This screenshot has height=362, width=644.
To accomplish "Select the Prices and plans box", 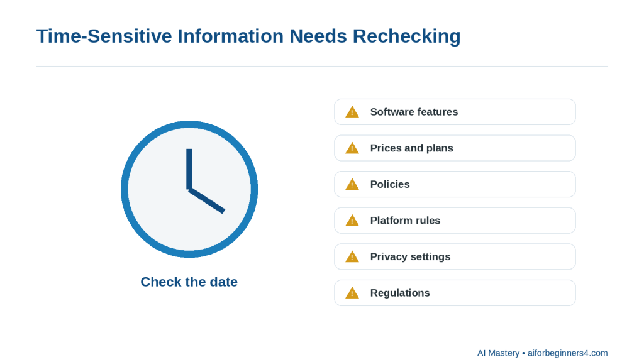I will coord(455,148).
